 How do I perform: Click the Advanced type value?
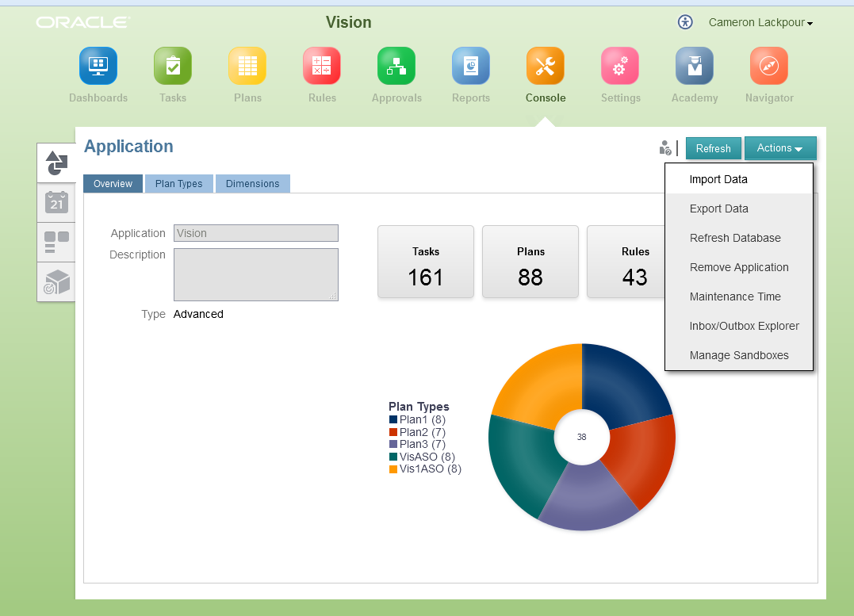coord(198,314)
